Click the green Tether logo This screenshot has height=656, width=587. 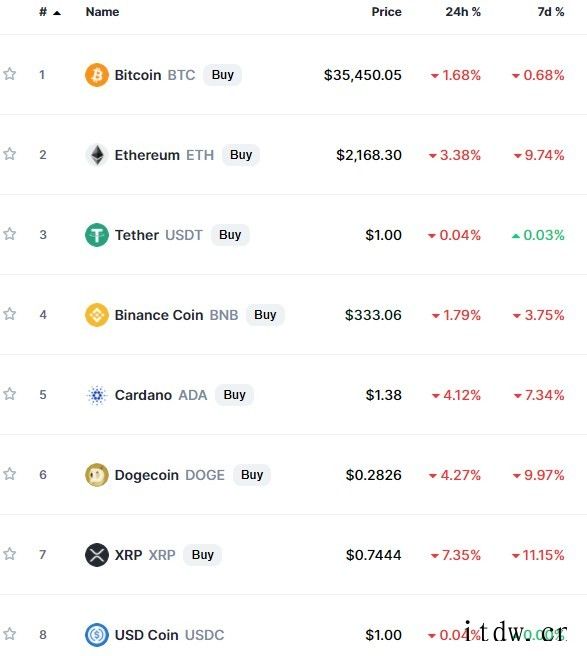click(x=97, y=235)
